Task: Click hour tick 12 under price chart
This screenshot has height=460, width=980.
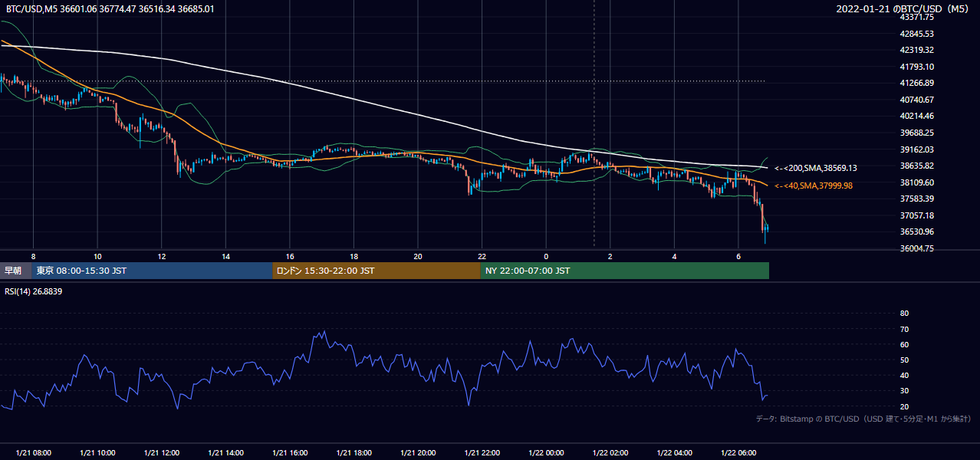Action: (161, 255)
